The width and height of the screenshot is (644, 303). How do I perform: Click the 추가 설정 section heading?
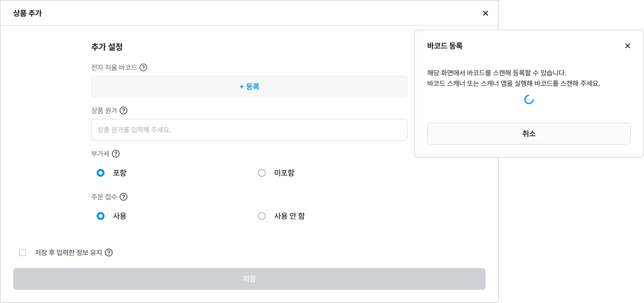tap(107, 47)
